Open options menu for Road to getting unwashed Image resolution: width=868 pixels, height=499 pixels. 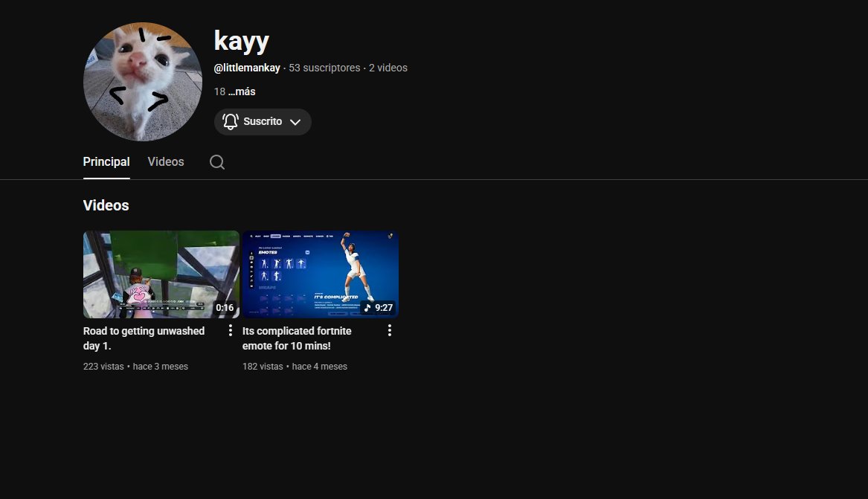pos(231,330)
